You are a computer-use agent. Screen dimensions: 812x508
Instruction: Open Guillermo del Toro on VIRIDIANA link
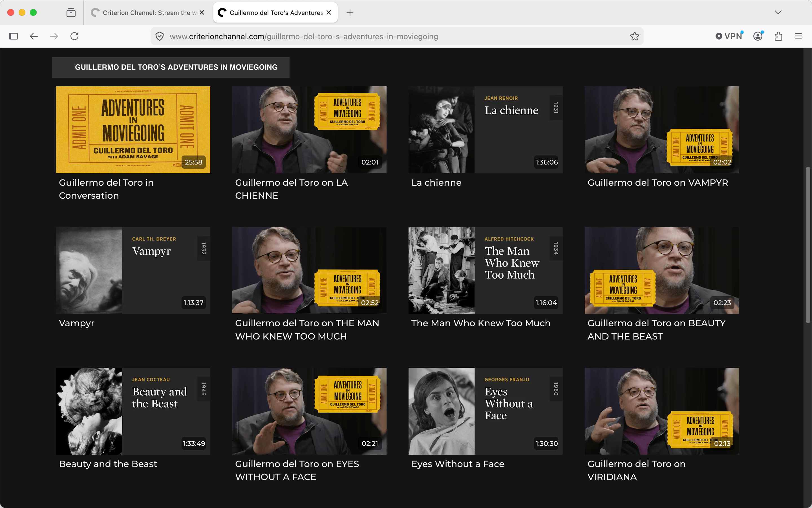point(637,470)
